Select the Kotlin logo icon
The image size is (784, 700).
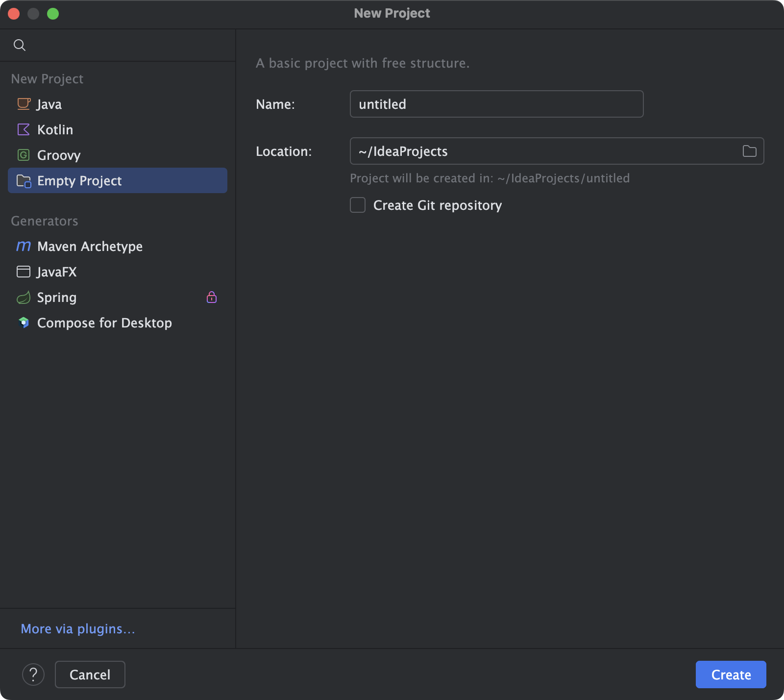[24, 129]
